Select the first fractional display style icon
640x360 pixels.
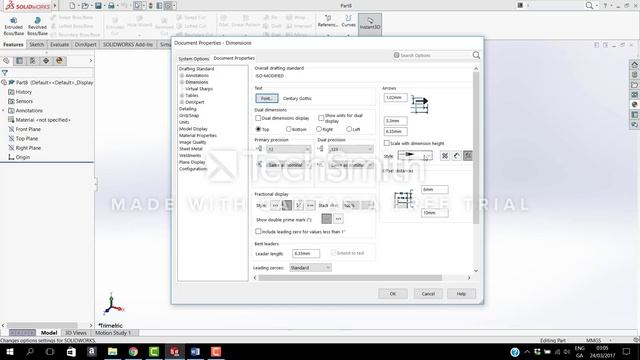pyautogui.click(x=275, y=205)
